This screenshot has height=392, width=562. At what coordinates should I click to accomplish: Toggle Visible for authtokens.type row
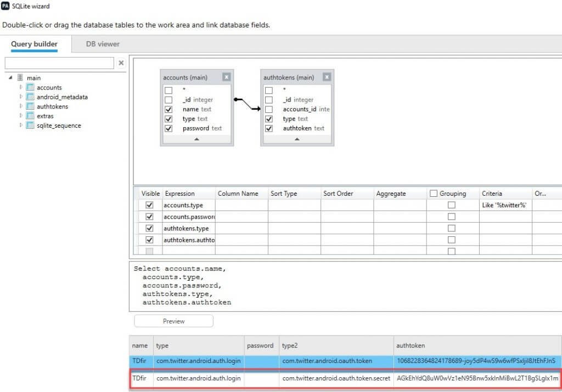pyautogui.click(x=149, y=228)
